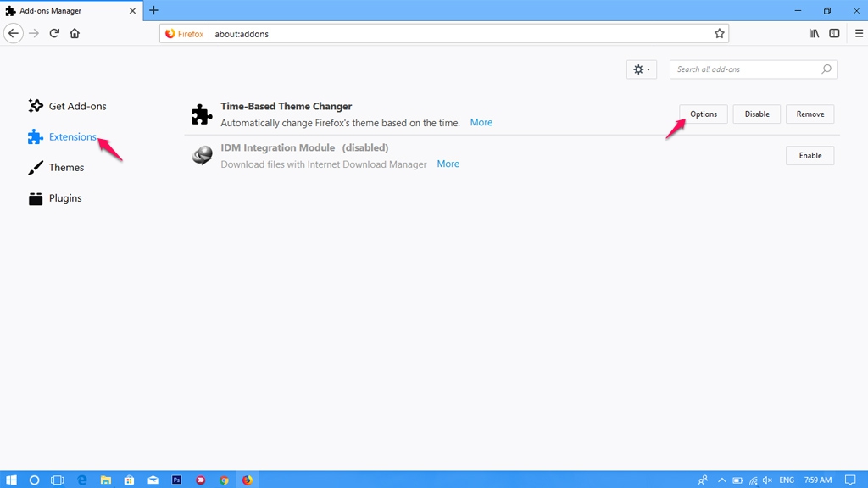The width and height of the screenshot is (868, 488).
Task: Open the Get Add-ons section
Action: (x=67, y=106)
